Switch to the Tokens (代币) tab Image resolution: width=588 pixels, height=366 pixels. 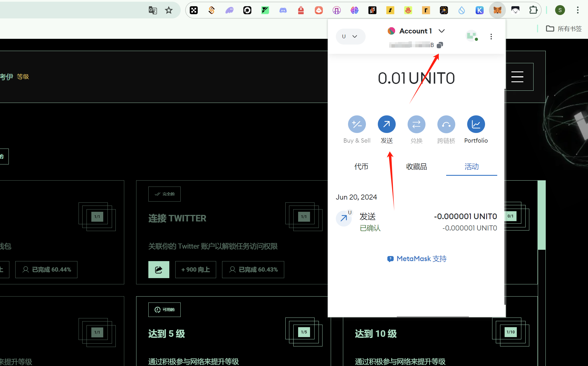(361, 166)
